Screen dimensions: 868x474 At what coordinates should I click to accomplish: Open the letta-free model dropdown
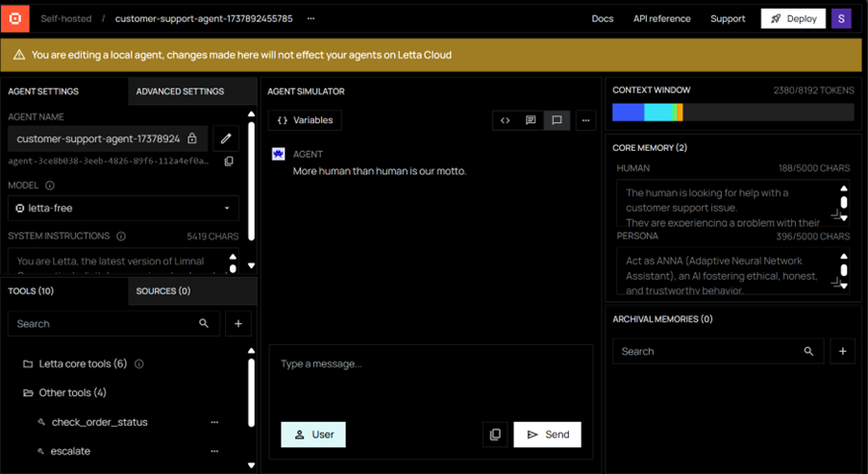[x=123, y=209]
